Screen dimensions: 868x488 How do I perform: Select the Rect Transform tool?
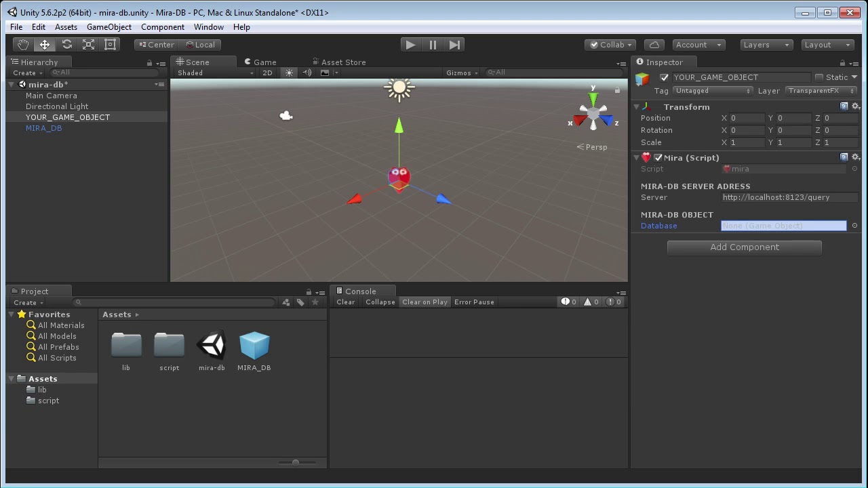pos(110,45)
